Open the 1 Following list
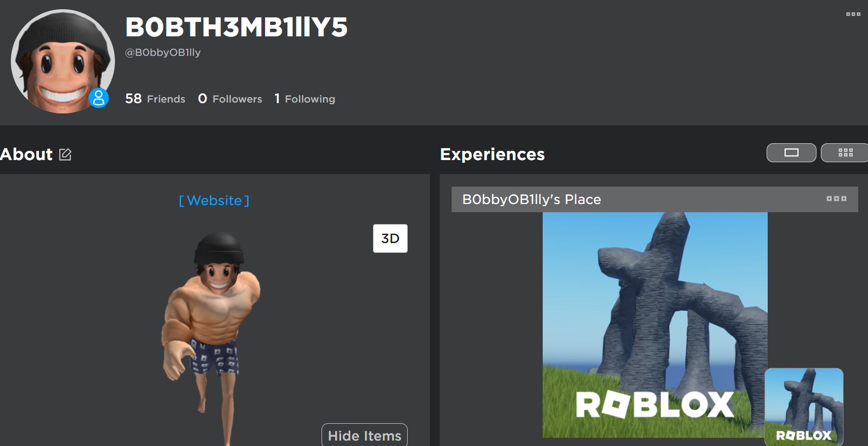 (x=305, y=99)
